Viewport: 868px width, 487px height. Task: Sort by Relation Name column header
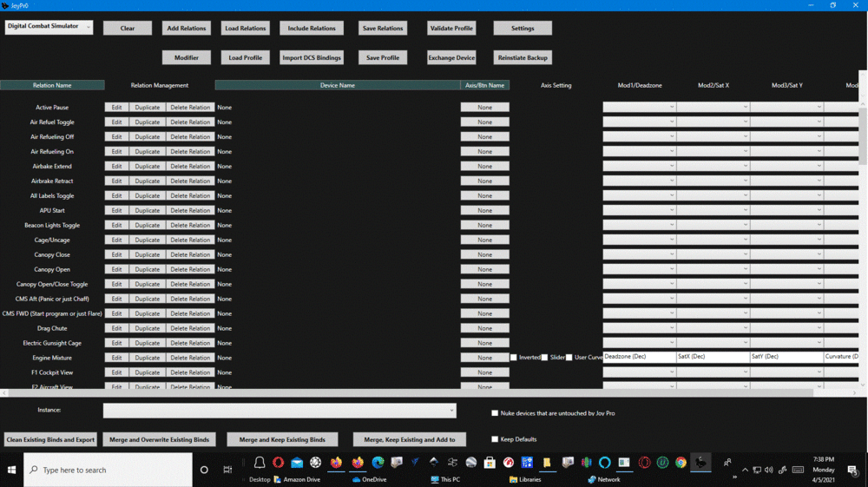pos(52,85)
